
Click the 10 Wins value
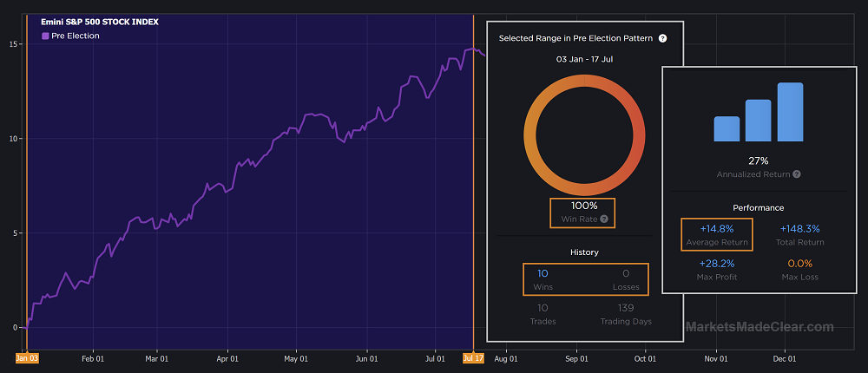click(542, 273)
